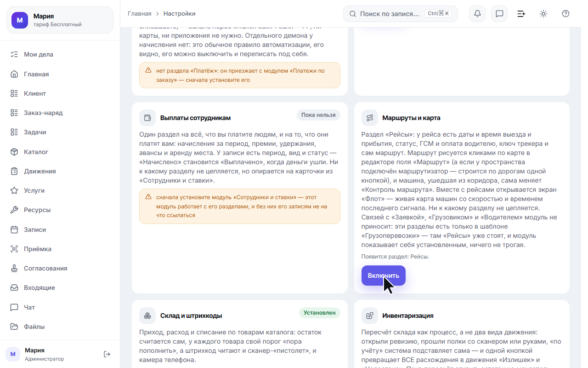The width and height of the screenshot is (588, 368).
Task: Click the route icon of Маршруты и карта
Action: coord(370,118)
